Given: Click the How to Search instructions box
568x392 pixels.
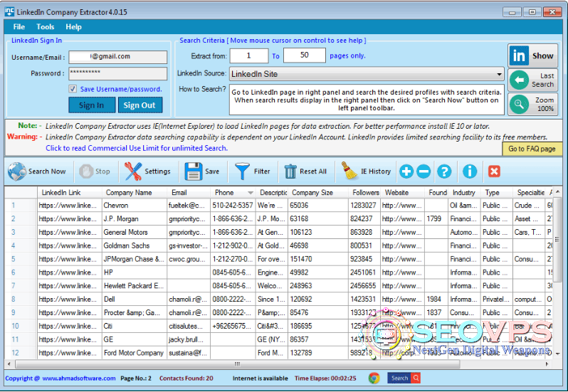Looking at the screenshot, I should (367, 100).
